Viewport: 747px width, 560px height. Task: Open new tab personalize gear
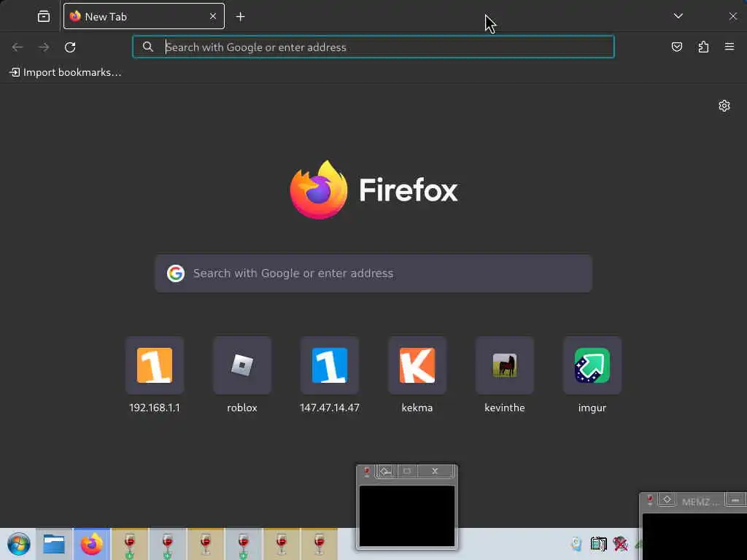(x=724, y=106)
